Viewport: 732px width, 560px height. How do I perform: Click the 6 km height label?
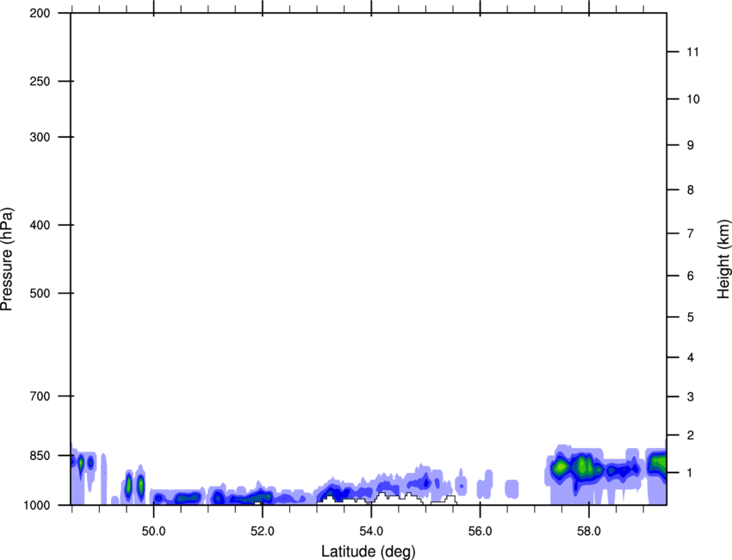[x=691, y=276]
